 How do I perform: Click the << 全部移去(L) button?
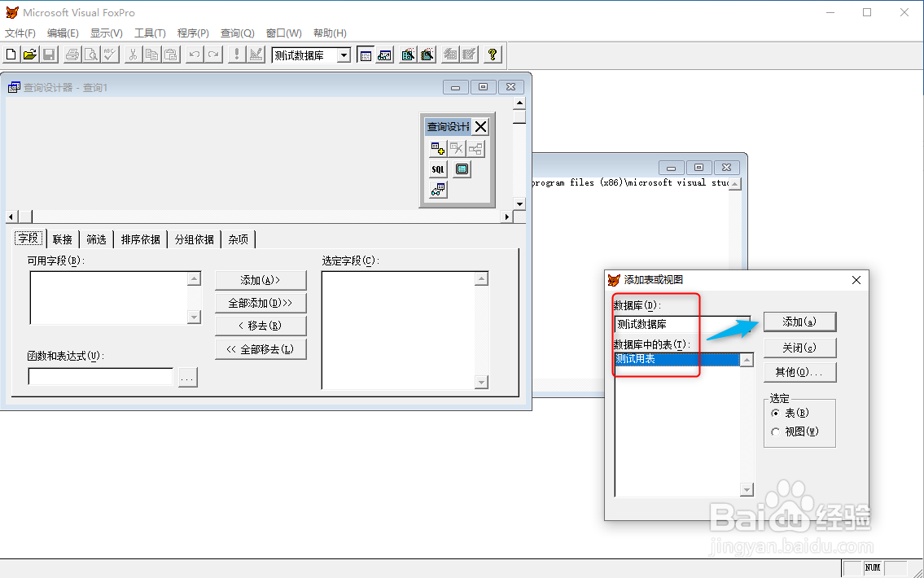click(x=261, y=349)
